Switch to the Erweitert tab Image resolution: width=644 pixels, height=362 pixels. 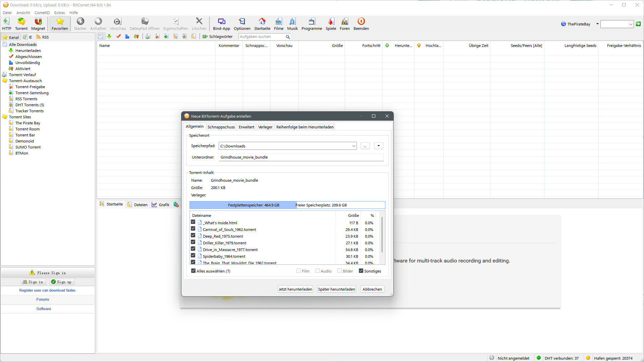tap(247, 127)
